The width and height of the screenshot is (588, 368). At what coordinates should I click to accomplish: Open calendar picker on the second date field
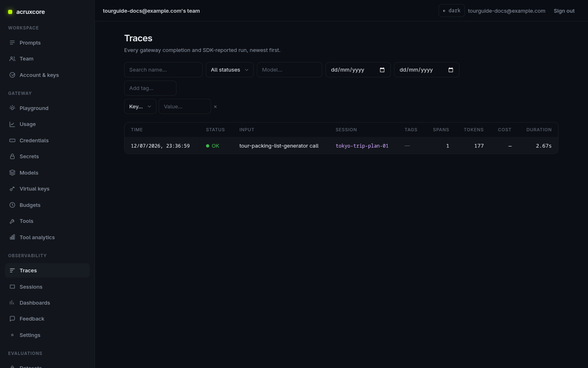(x=451, y=70)
